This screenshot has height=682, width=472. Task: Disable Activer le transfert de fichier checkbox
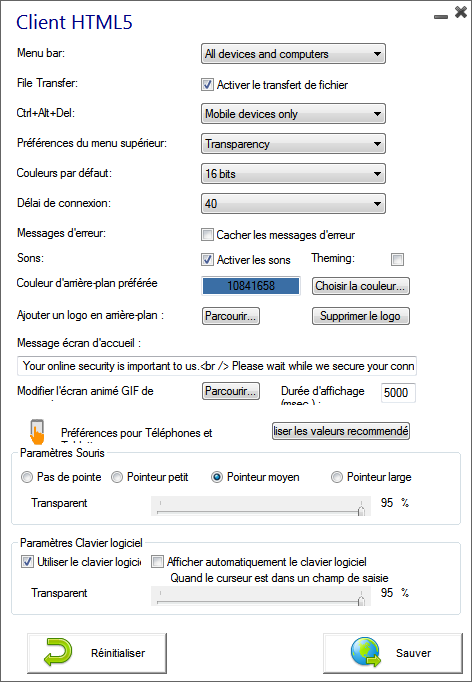(x=208, y=85)
